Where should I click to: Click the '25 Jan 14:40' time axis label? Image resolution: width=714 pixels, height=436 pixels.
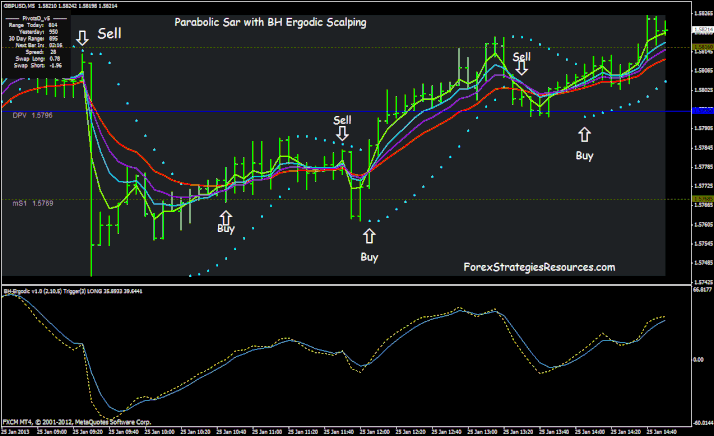[662, 431]
